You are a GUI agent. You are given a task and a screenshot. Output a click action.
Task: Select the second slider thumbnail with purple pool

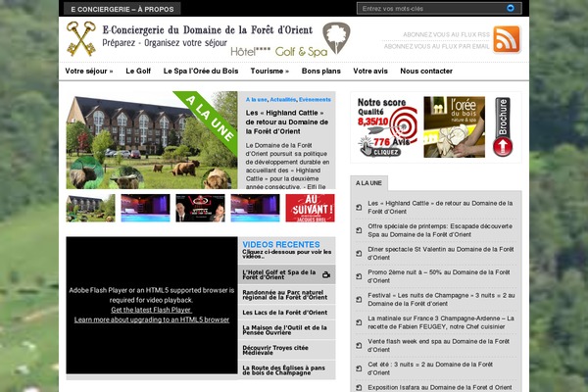[145, 208]
